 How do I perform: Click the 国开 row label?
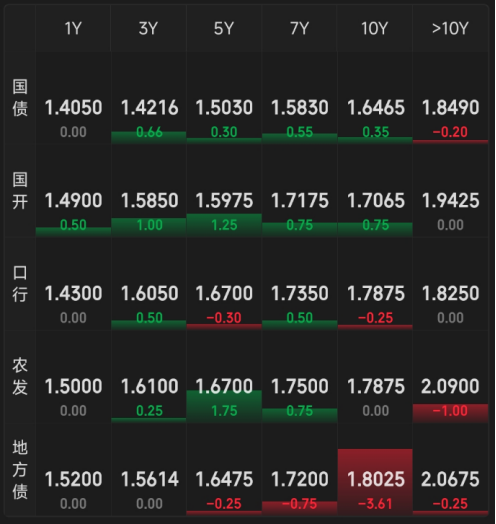point(20,191)
